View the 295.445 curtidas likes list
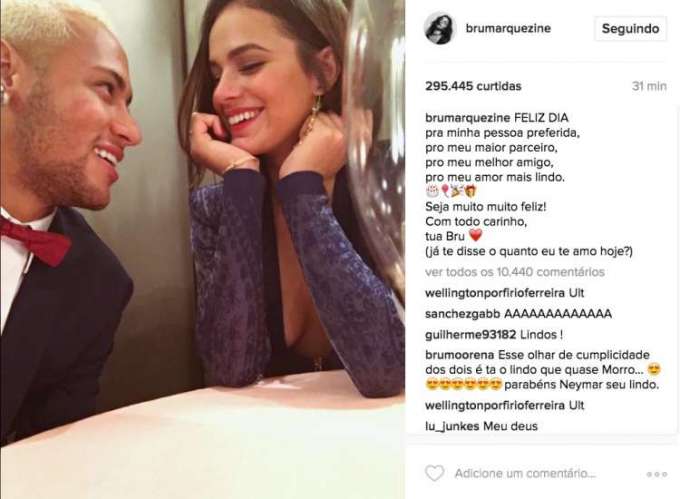This screenshot has width=680, height=499. (473, 86)
